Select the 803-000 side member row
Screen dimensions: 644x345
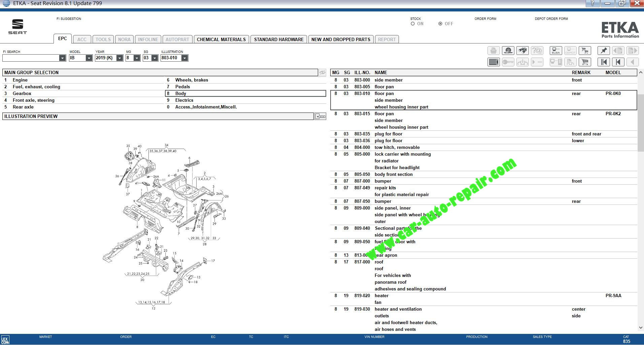tap(484, 80)
